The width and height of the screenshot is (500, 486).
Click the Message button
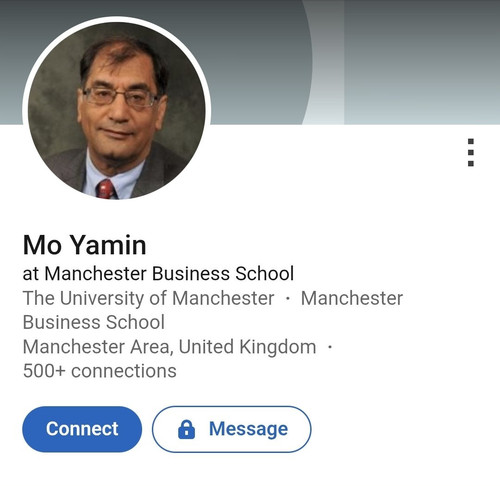232,429
